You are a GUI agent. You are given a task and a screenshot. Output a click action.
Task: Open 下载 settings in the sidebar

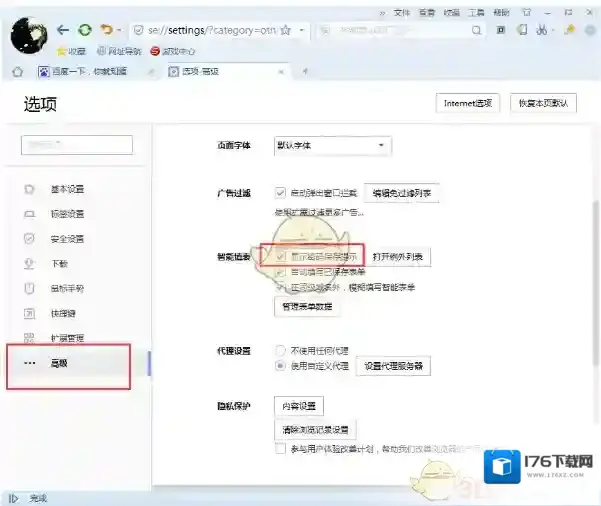tap(59, 264)
